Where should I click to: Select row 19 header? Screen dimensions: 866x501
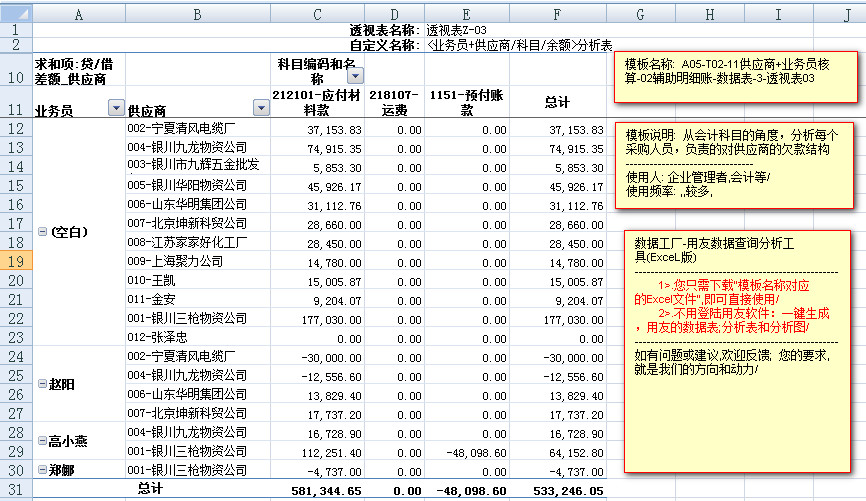[x=16, y=261]
